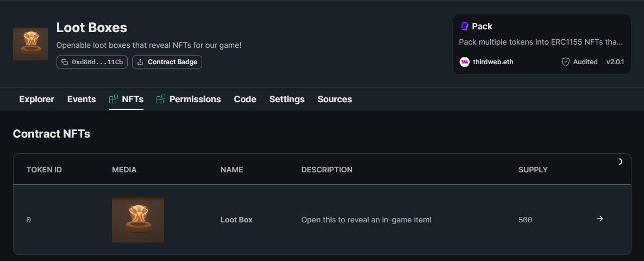The height and width of the screenshot is (261, 644).
Task: Click the loading spinner above the table
Action: 620,161
